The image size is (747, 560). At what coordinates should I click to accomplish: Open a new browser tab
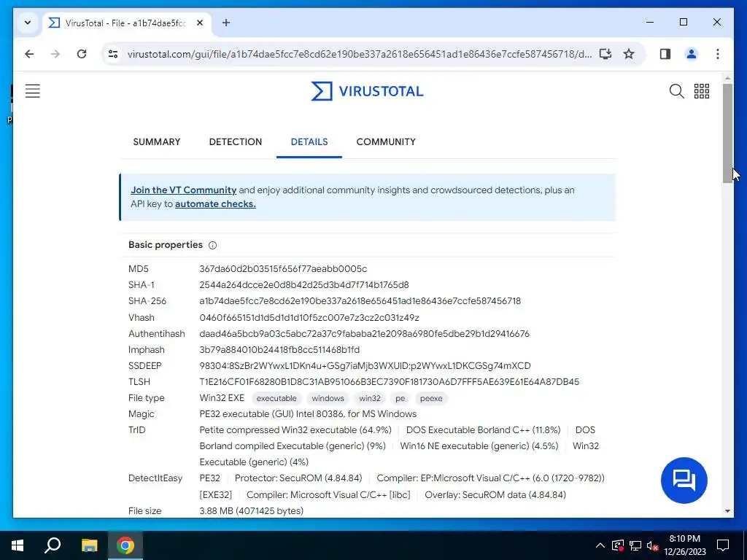[226, 23]
